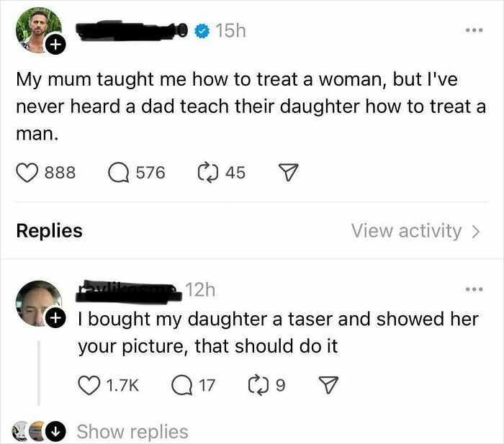Like the original post with 888 likes

pos(26,173)
